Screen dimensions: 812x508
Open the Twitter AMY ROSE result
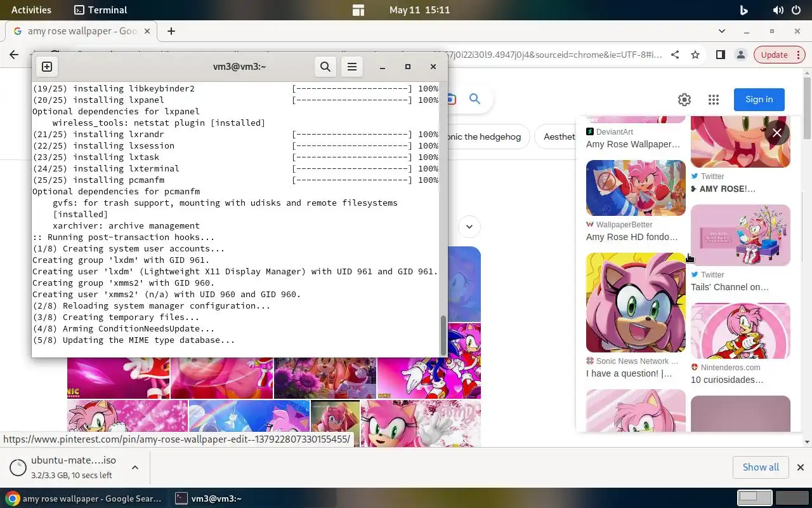click(x=723, y=189)
